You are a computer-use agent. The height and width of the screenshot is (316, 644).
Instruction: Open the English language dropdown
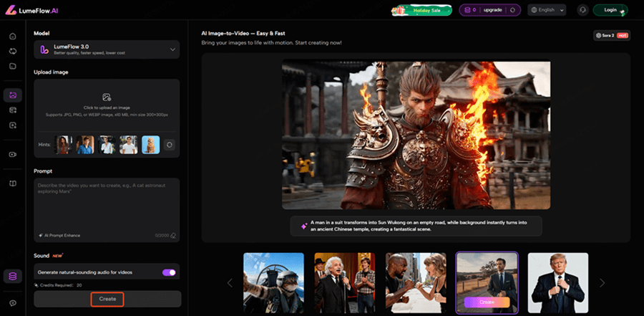(x=547, y=10)
